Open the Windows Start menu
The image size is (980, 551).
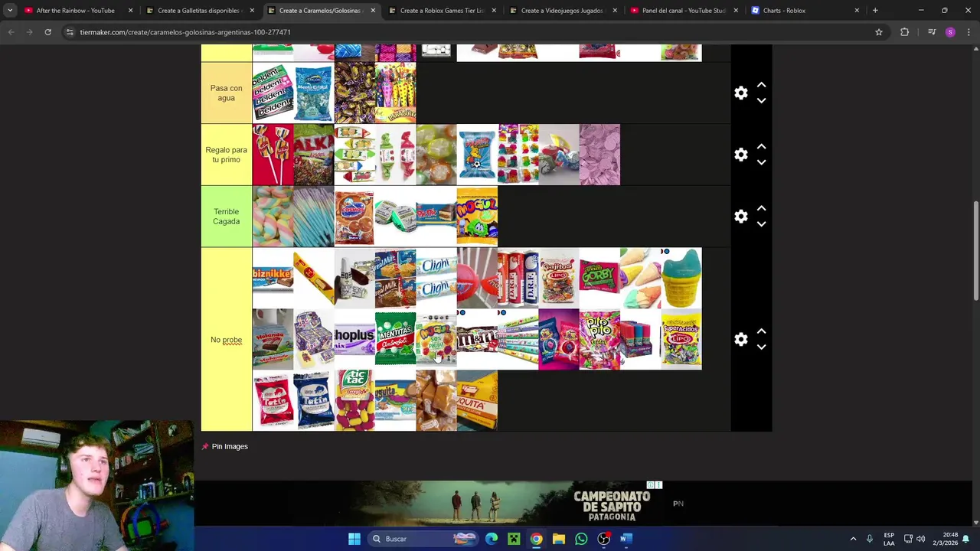[x=354, y=539]
